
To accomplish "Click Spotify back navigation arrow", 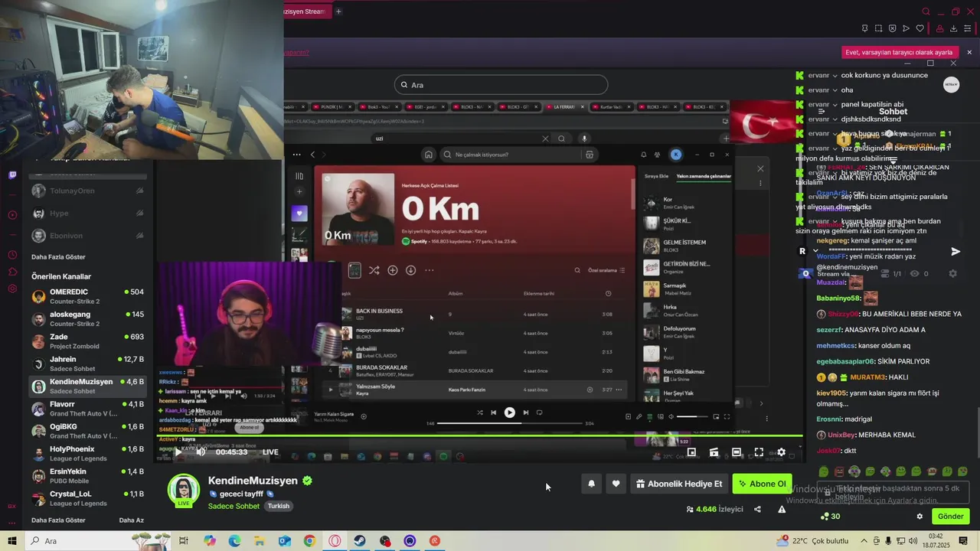I will (312, 155).
